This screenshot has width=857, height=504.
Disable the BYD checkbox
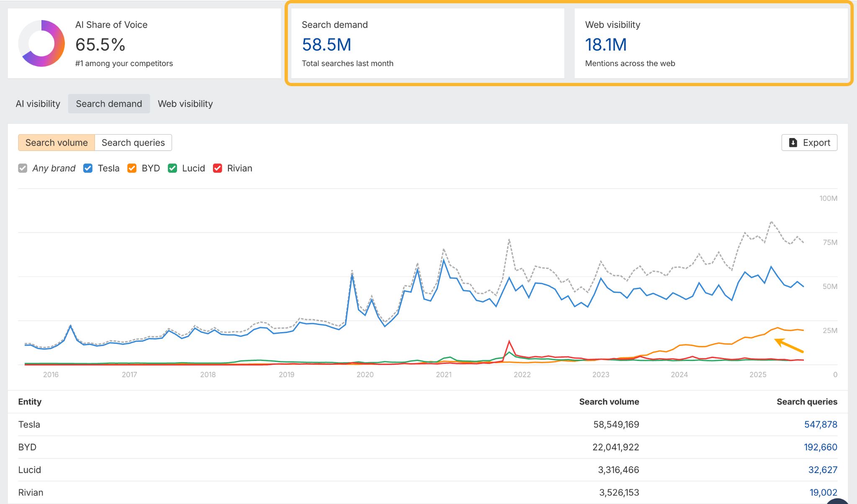pos(132,168)
